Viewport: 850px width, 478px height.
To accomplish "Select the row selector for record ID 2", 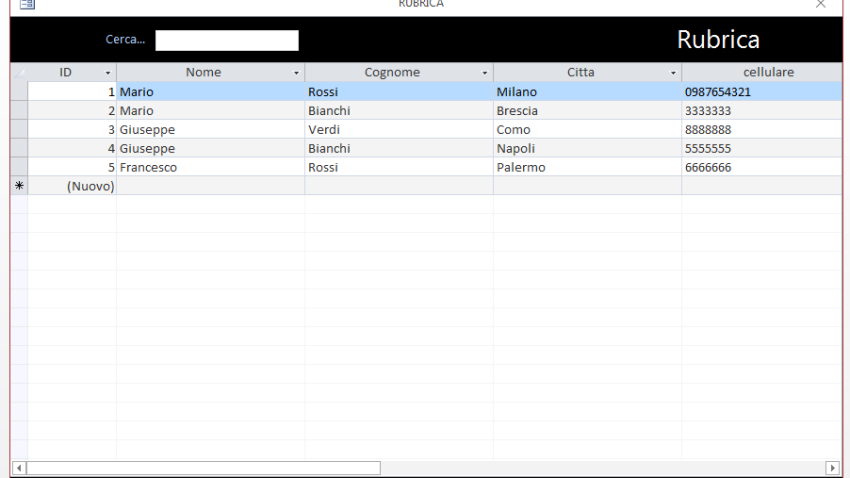I will pos(19,110).
